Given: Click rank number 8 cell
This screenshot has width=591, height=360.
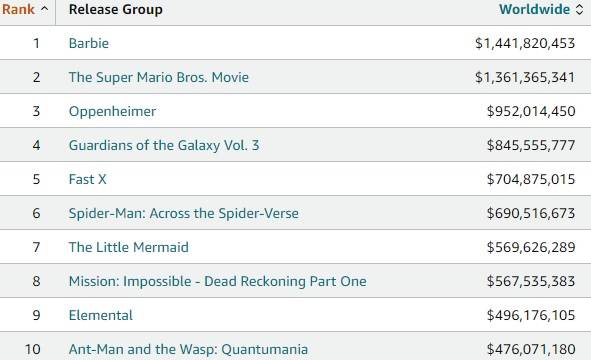Looking at the screenshot, I should click(x=36, y=282).
